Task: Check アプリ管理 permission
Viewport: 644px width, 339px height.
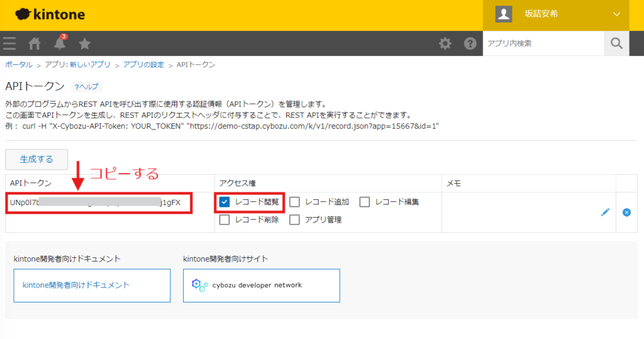Action: click(x=294, y=220)
